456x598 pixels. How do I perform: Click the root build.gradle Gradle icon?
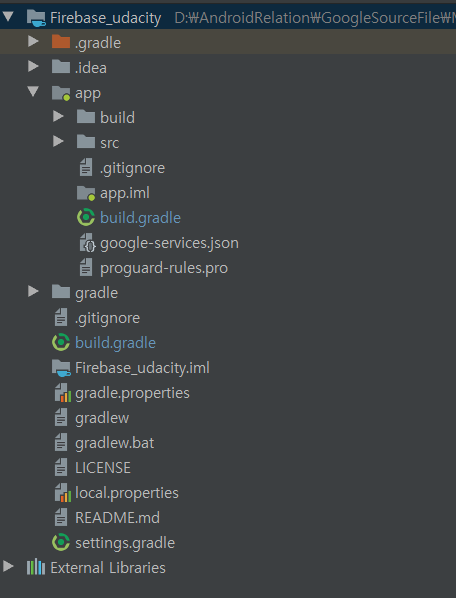pyautogui.click(x=61, y=342)
